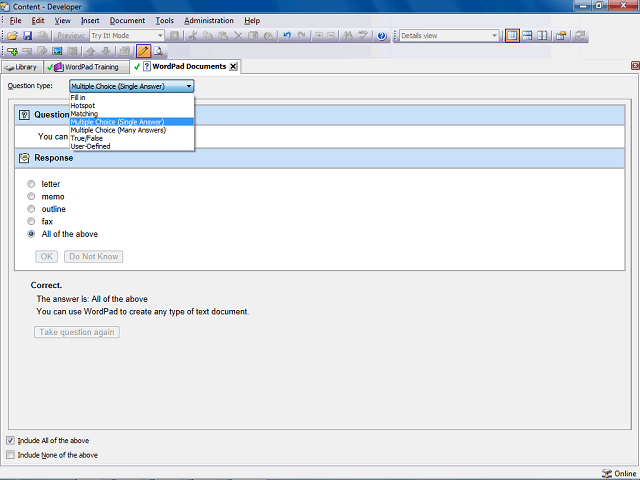Select highlighted Multiple Choice (Single Answer) option
The width and height of the screenshot is (640, 480).
coord(131,122)
